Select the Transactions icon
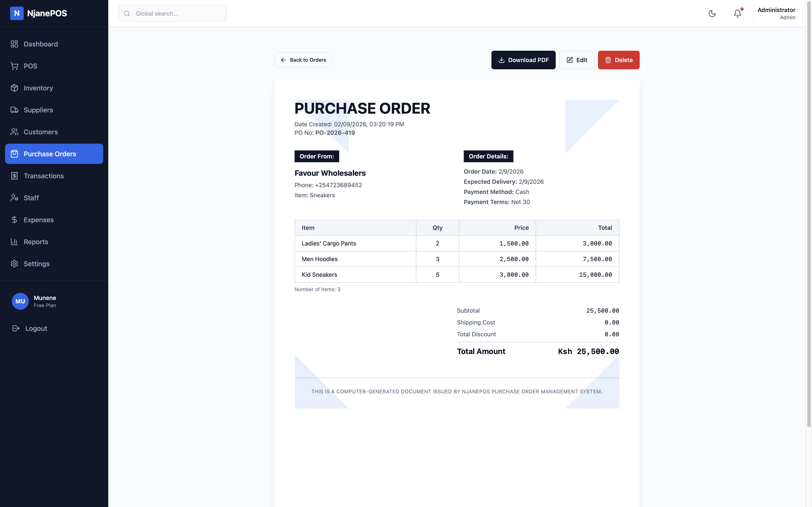 [x=14, y=176]
